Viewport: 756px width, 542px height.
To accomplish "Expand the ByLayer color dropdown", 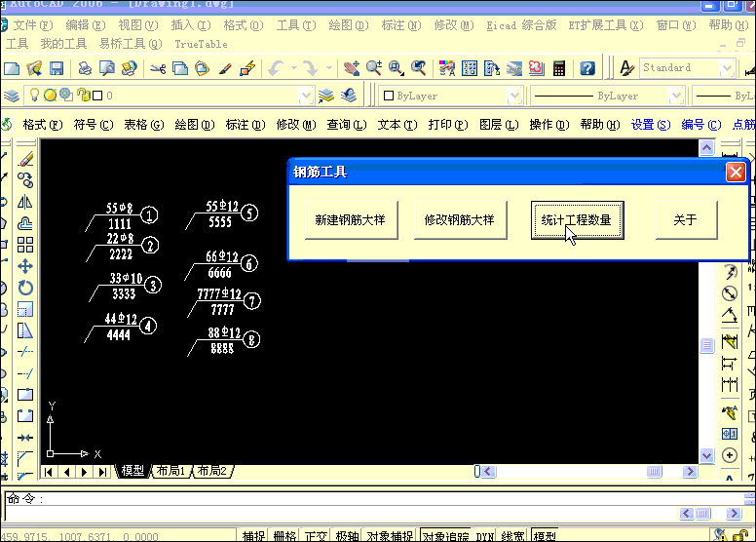I will click(514, 96).
